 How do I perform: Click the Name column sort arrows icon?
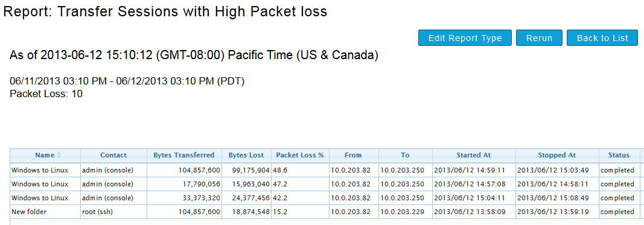pos(59,155)
